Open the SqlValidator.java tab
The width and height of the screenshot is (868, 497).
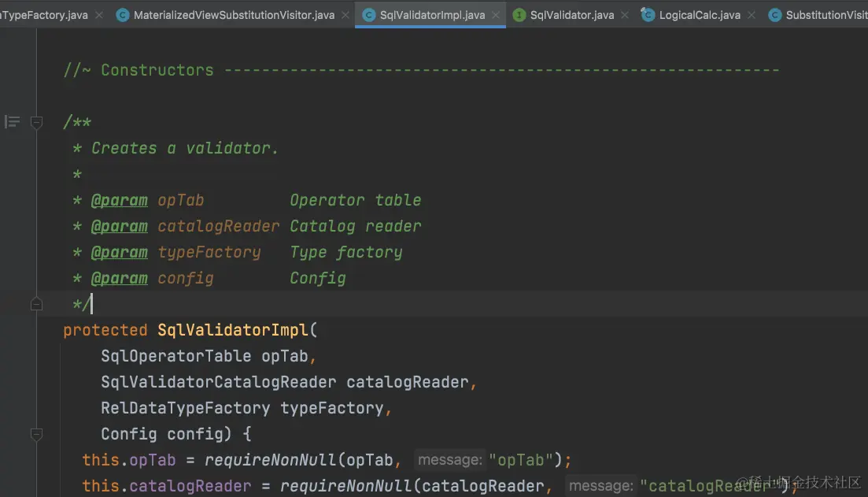coord(572,15)
